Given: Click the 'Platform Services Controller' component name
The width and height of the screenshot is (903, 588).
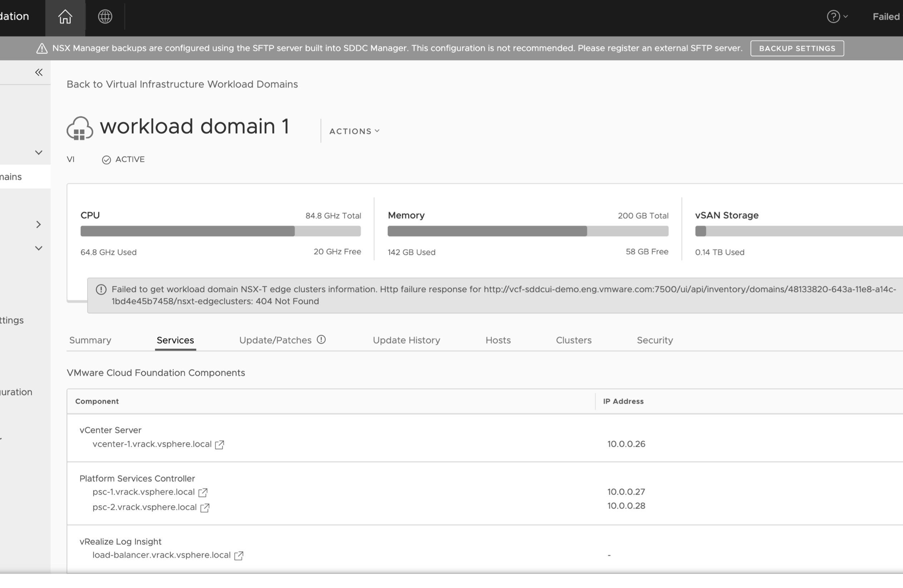Looking at the screenshot, I should coord(137,478).
